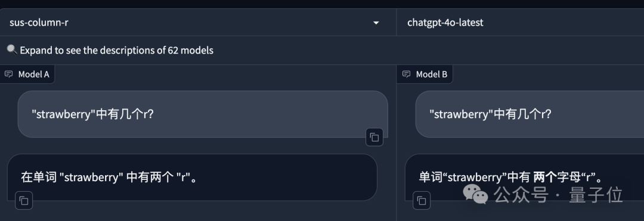The height and width of the screenshot is (221, 644).
Task: Click the bold 两个 in Model B's answer
Action: (544, 178)
